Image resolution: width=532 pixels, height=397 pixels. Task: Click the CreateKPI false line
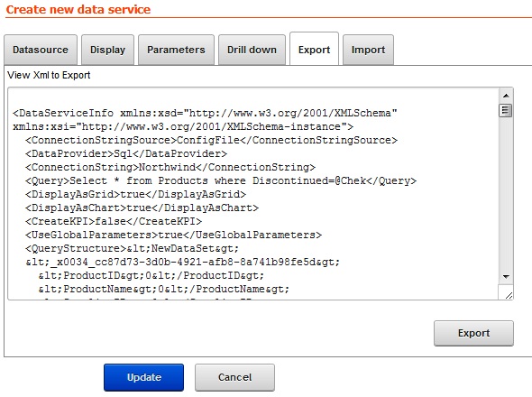114,221
